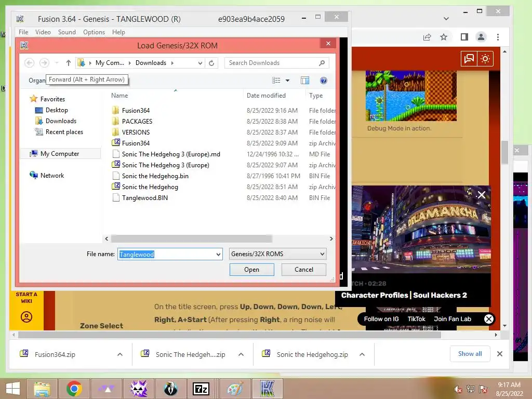
Task: Open the Video menu in Fusion
Action: pyautogui.click(x=43, y=32)
